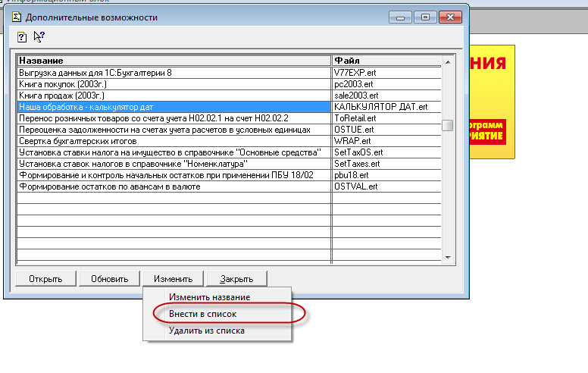Click the list scrollbar thumb

tap(448, 125)
